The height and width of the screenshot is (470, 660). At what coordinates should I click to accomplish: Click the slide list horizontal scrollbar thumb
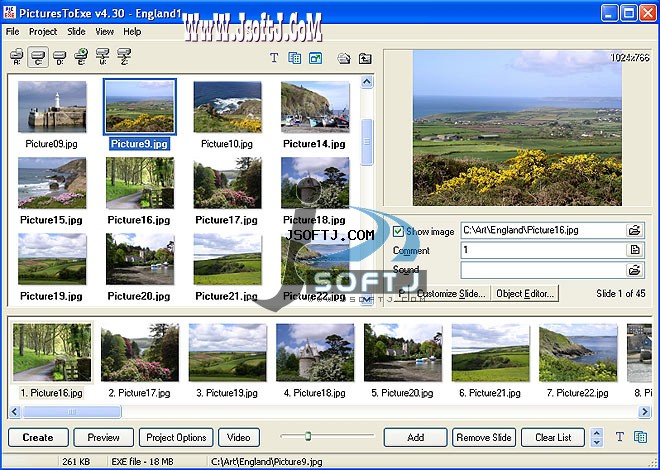tap(72, 411)
